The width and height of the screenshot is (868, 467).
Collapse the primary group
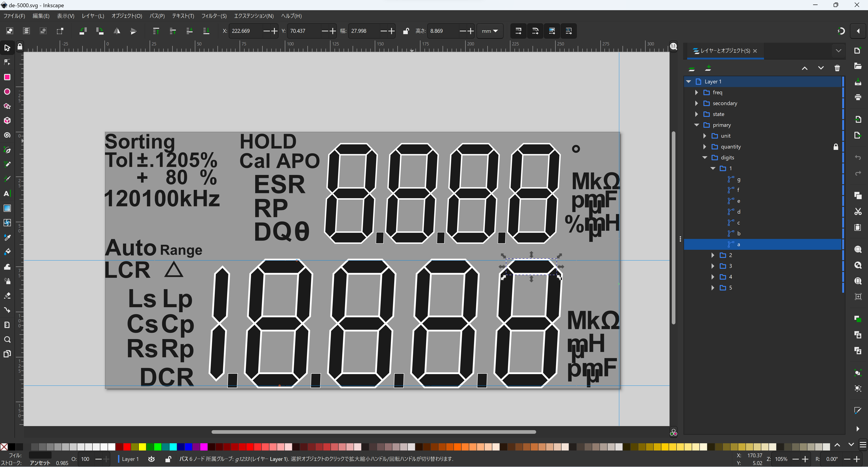tap(696, 125)
